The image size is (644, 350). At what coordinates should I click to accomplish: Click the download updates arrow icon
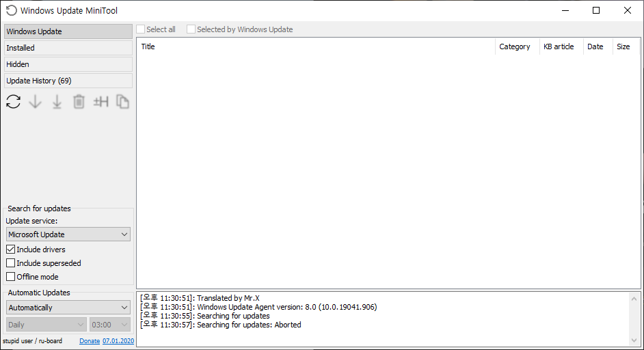pyautogui.click(x=36, y=101)
